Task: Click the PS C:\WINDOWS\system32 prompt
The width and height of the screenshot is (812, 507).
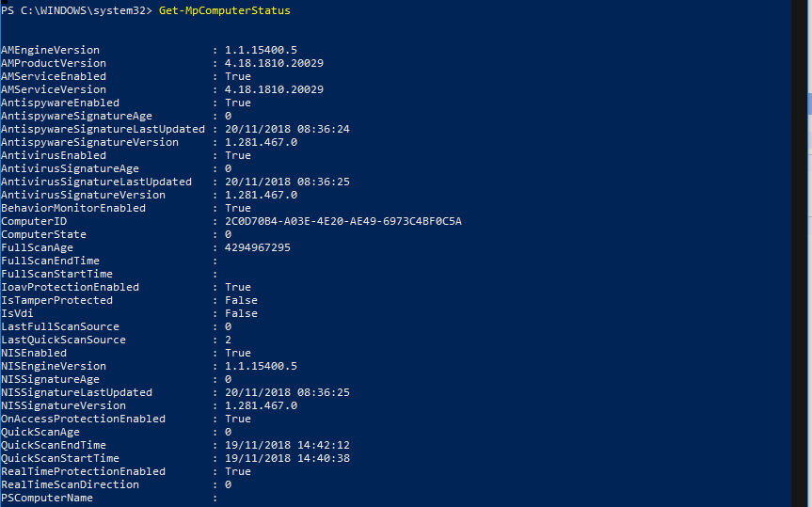Action: click(x=76, y=10)
